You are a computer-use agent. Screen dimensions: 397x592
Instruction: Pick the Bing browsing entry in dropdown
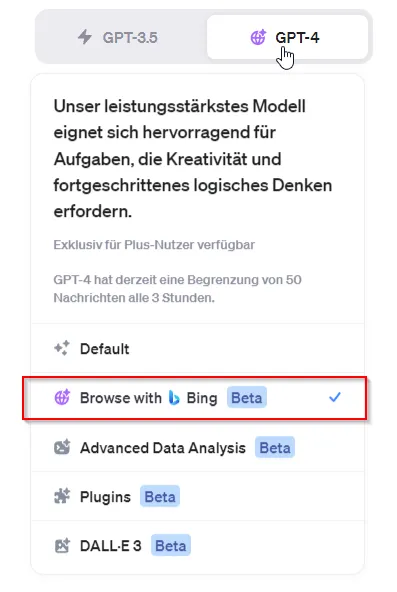click(197, 398)
